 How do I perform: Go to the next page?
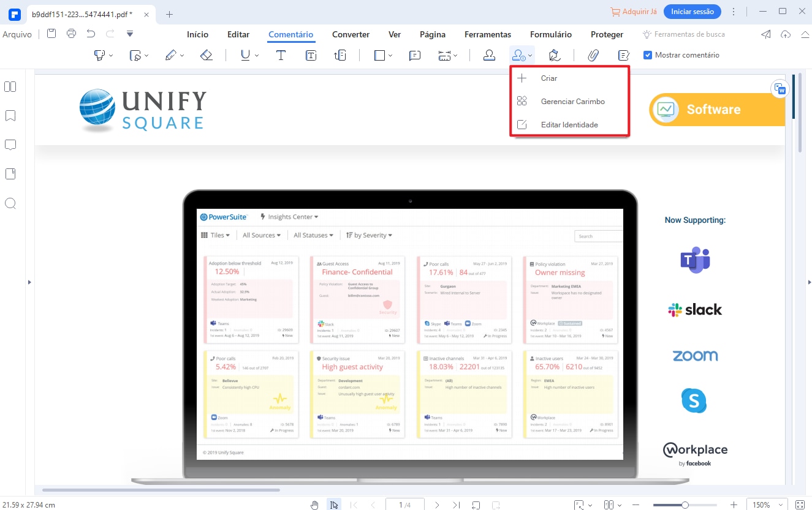tap(437, 505)
